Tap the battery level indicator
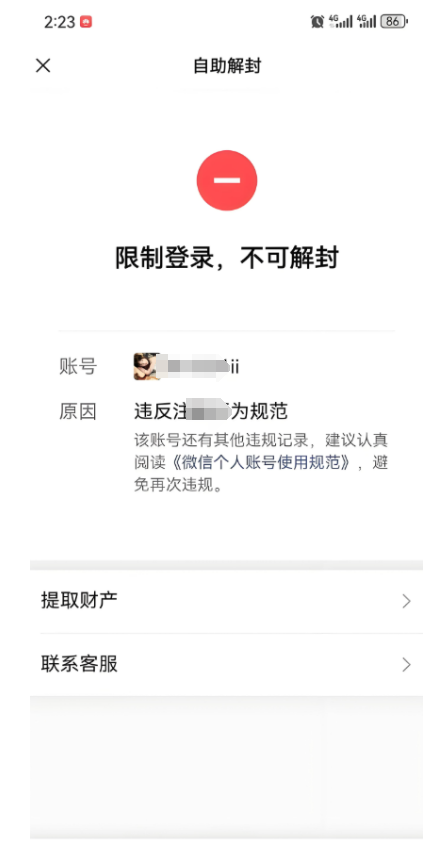425x851 pixels. click(x=394, y=22)
